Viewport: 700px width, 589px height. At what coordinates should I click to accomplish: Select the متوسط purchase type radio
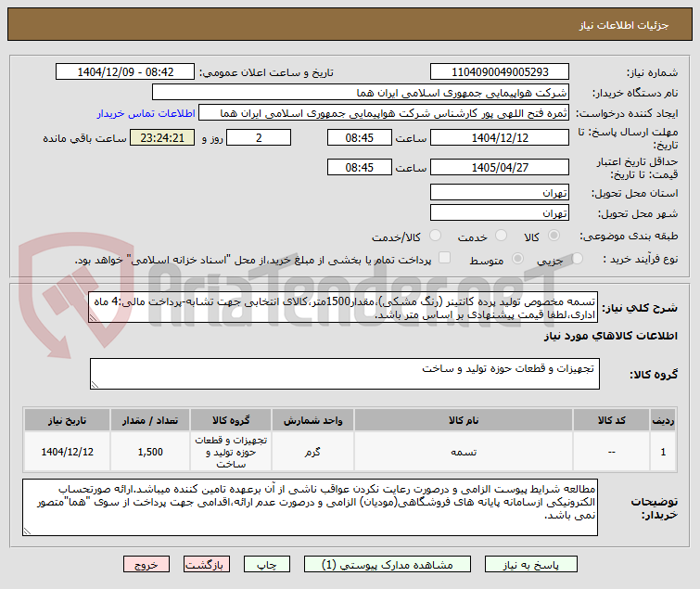(x=518, y=259)
